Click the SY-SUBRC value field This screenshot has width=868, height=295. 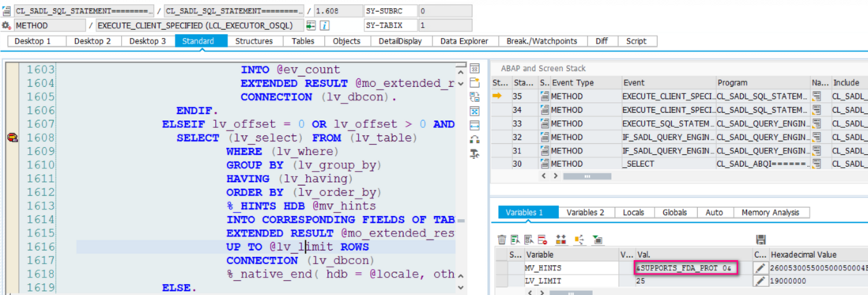(x=444, y=10)
